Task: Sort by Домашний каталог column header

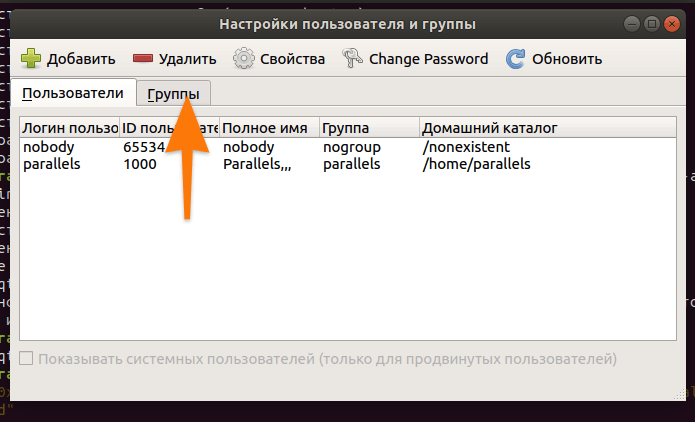Action: [548, 128]
